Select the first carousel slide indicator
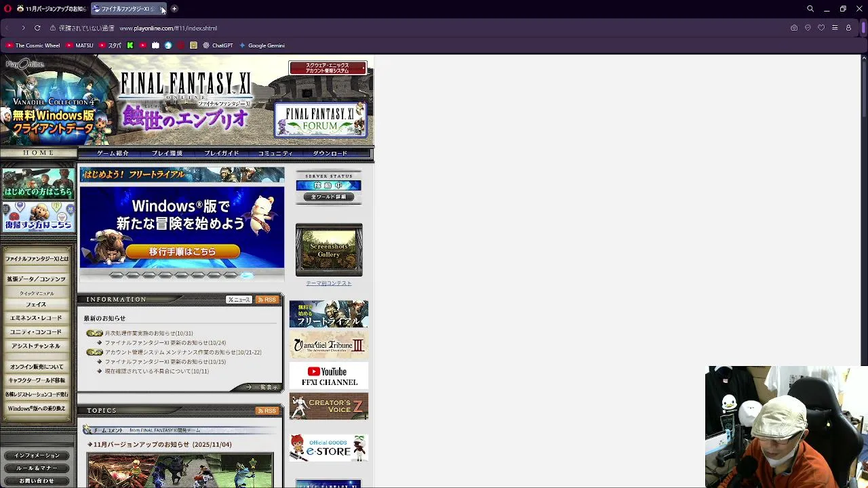Screen dimensions: 868x488 (x=117, y=275)
